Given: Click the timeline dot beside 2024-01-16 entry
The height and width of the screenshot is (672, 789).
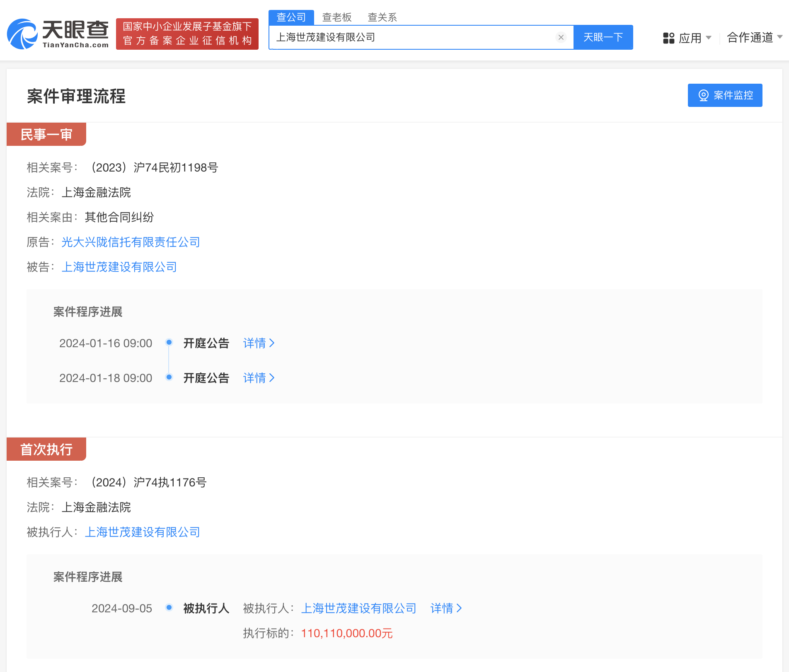Looking at the screenshot, I should pyautogui.click(x=169, y=343).
